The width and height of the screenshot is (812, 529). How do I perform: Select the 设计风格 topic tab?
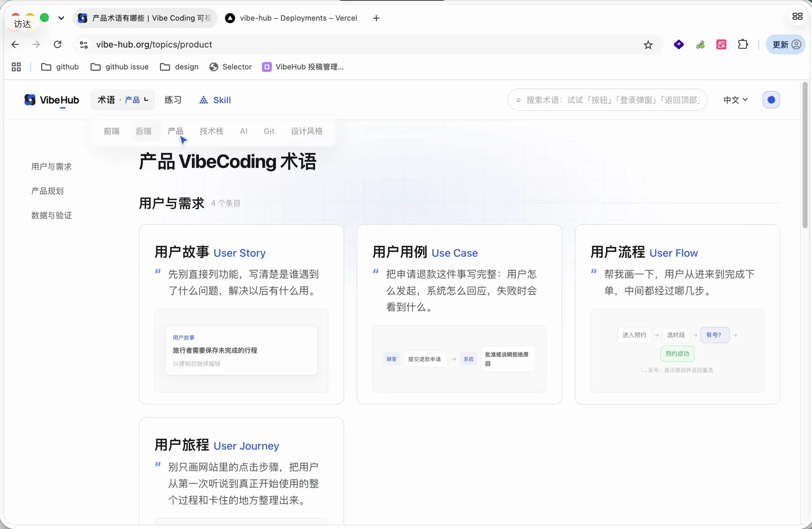click(307, 131)
